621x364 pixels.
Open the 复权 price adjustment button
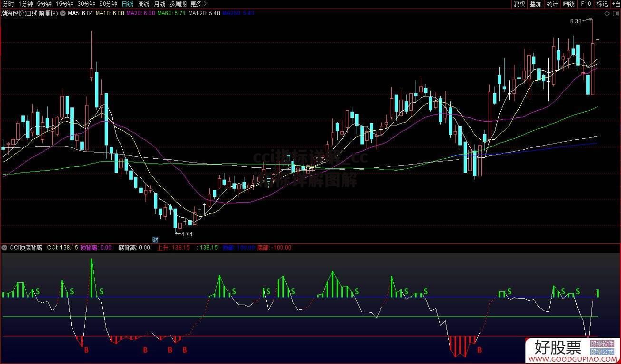point(519,4)
